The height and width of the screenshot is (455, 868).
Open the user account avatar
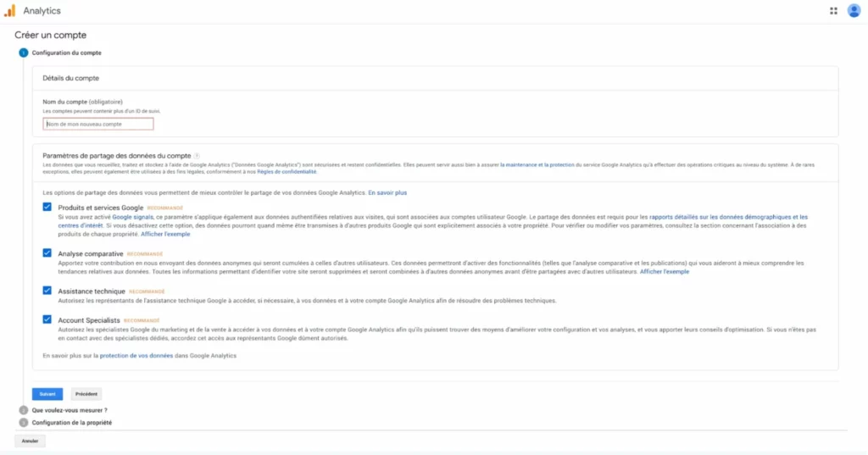click(854, 10)
